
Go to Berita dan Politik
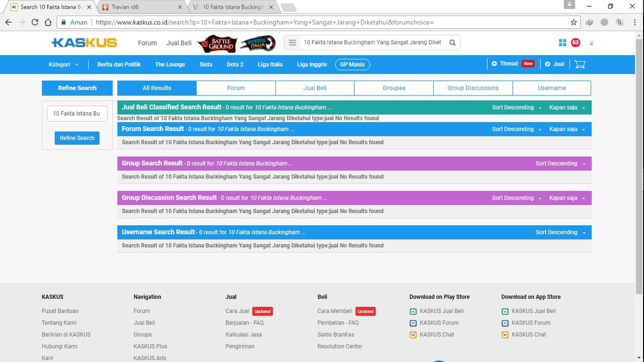tap(119, 64)
